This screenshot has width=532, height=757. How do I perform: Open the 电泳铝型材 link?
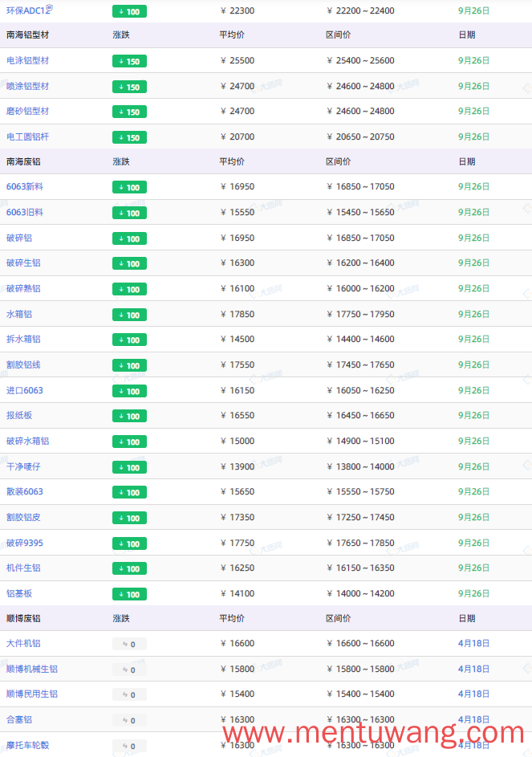click(27, 61)
